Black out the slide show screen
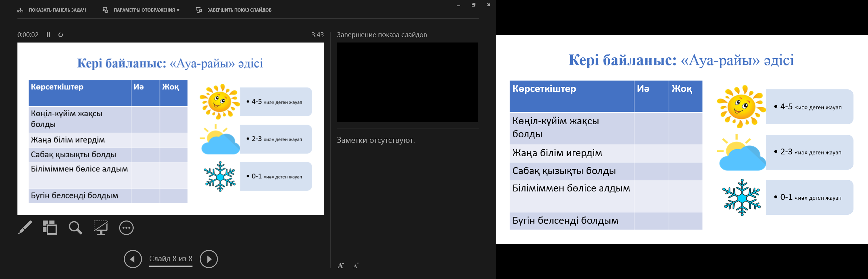 (x=101, y=228)
